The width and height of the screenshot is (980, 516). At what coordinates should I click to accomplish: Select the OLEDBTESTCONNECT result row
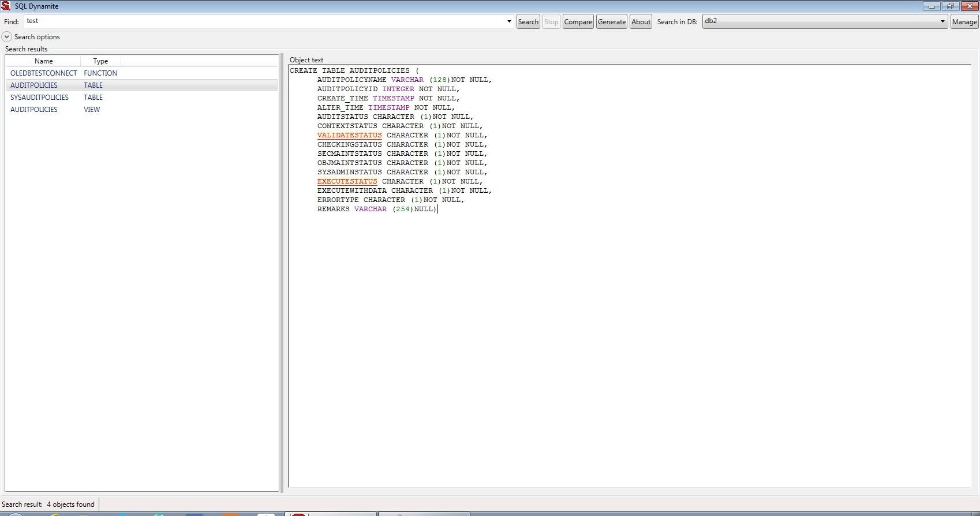142,73
